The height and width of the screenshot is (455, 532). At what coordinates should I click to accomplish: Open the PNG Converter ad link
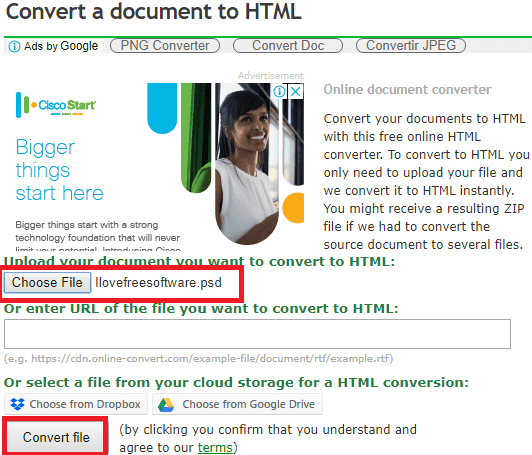[165, 45]
